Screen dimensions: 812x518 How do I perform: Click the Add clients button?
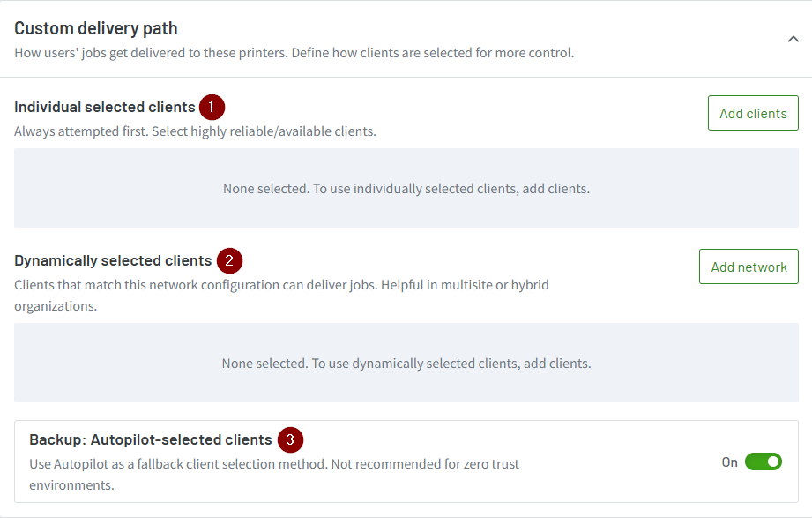coord(753,113)
